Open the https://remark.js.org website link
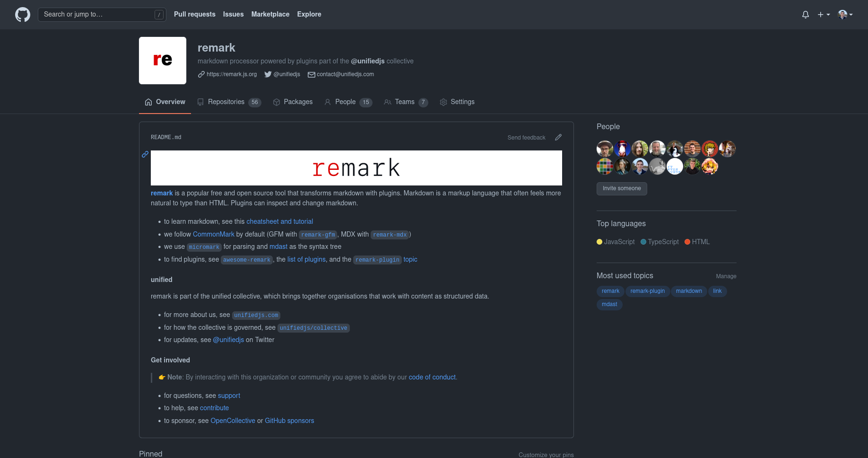Screen dimensions: 868x458 tap(232, 74)
